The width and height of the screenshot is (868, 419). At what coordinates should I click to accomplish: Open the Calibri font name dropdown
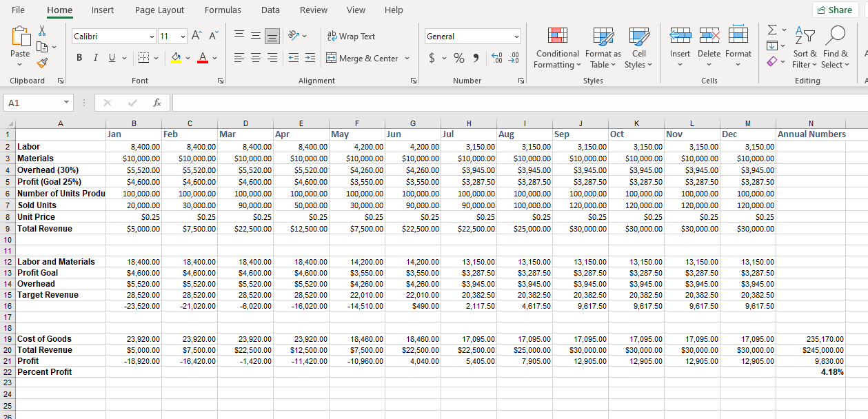click(x=152, y=37)
